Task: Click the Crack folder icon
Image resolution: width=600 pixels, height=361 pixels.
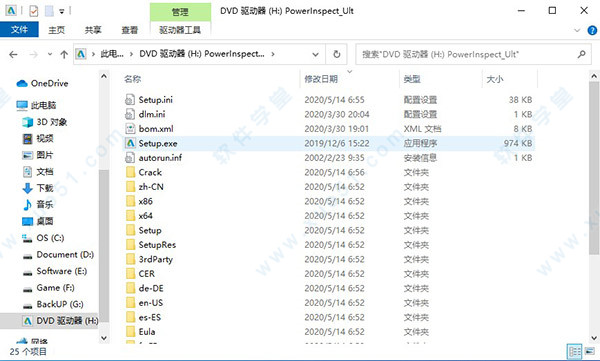Action: pyautogui.click(x=130, y=172)
